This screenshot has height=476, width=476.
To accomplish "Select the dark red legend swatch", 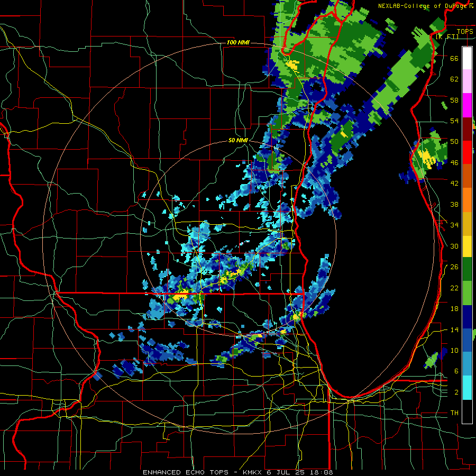I will click(x=467, y=129).
